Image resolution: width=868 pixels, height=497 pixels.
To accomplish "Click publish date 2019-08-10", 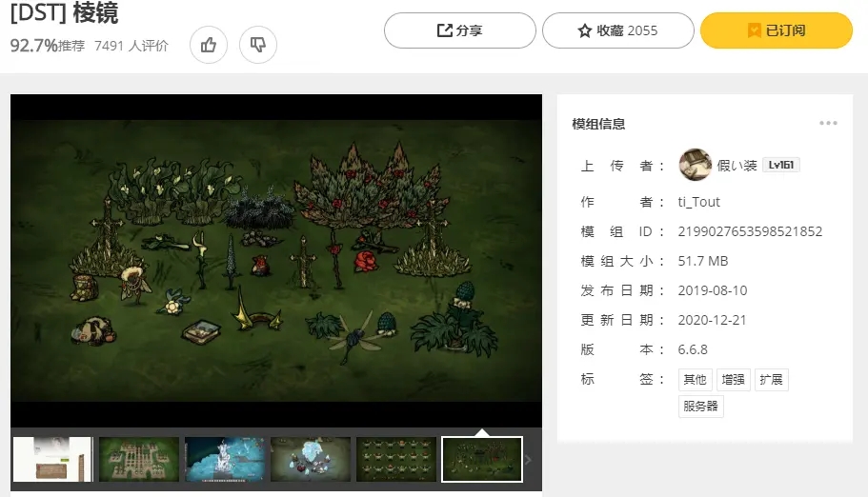I will coord(713,290).
